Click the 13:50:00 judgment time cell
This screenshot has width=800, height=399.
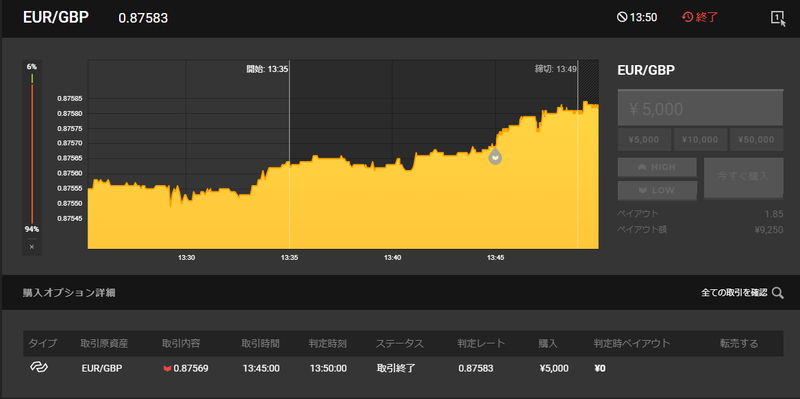coord(328,368)
